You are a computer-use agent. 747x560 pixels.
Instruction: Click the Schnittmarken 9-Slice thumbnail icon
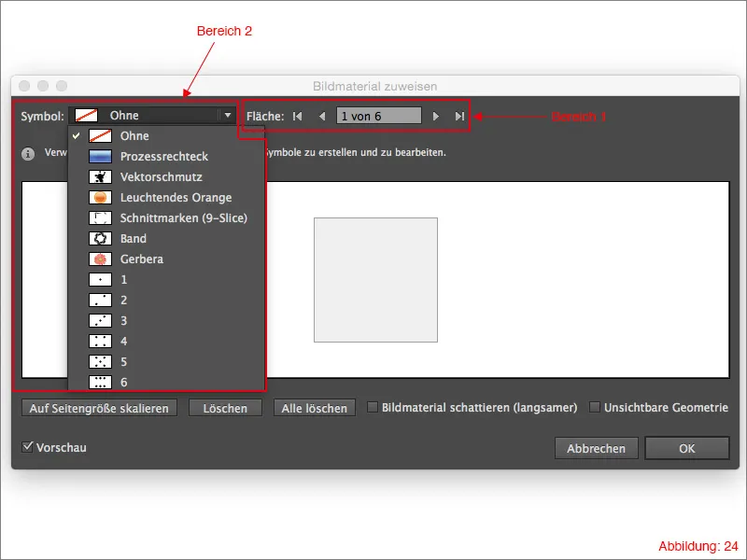[100, 217]
